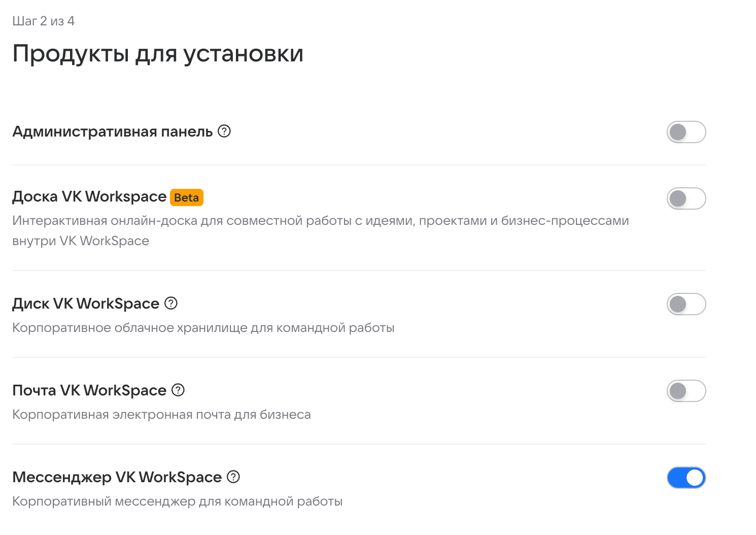Click the question mark beside Почта VK WorkSpace
The height and width of the screenshot is (535, 756).
pyautogui.click(x=178, y=390)
